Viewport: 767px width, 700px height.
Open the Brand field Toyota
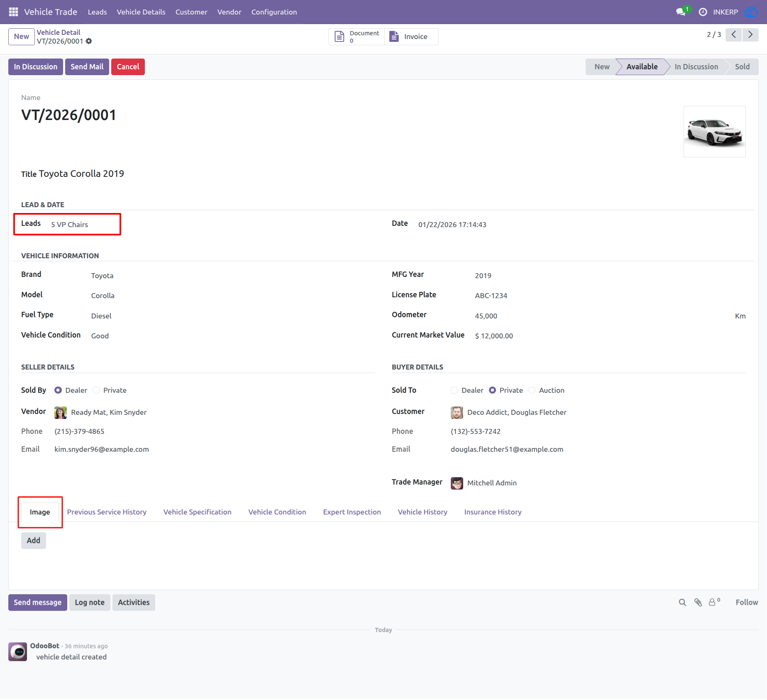[102, 276]
